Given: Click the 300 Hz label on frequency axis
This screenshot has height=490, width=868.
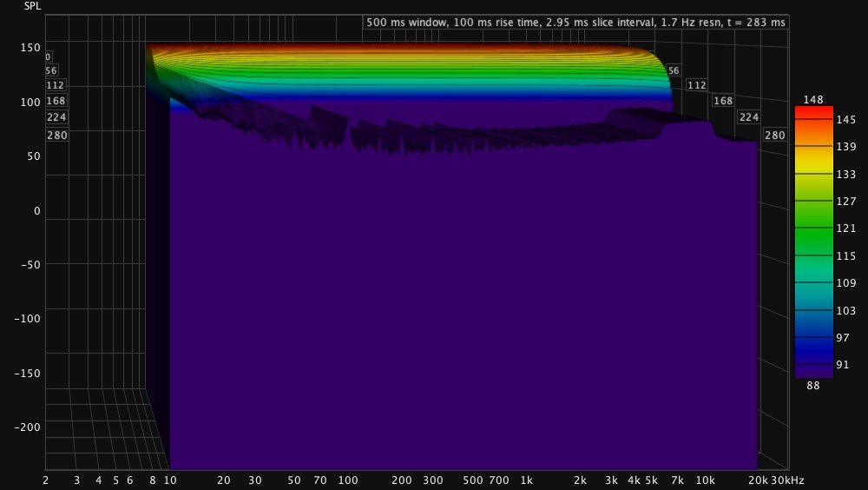Looking at the screenshot, I should (x=433, y=480).
